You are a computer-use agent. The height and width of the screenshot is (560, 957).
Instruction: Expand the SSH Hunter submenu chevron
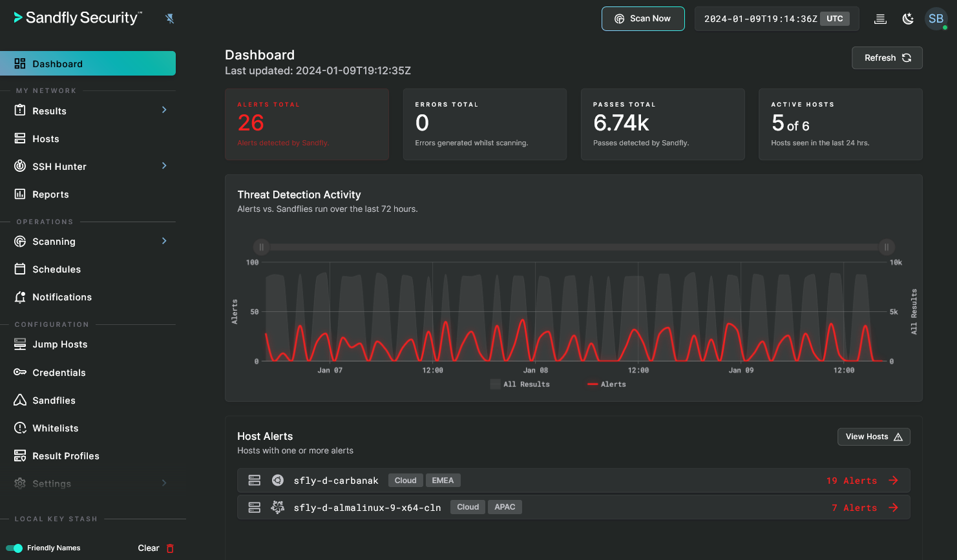pyautogui.click(x=164, y=165)
